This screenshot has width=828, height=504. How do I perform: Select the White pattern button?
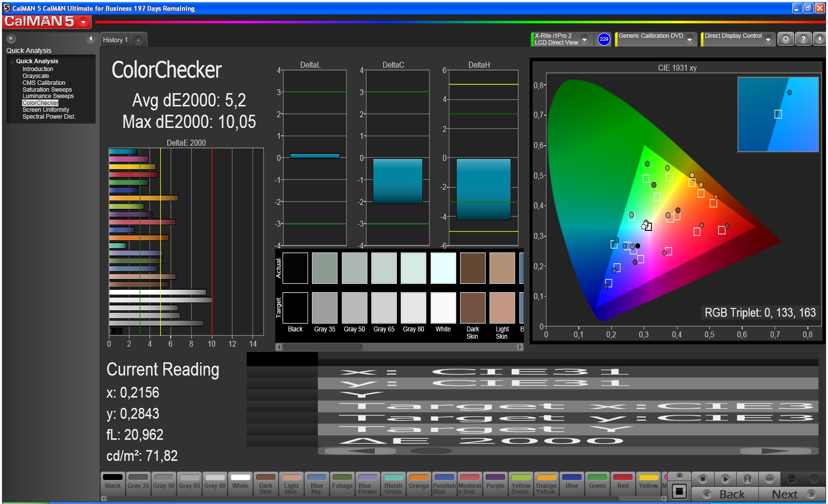pyautogui.click(x=240, y=483)
